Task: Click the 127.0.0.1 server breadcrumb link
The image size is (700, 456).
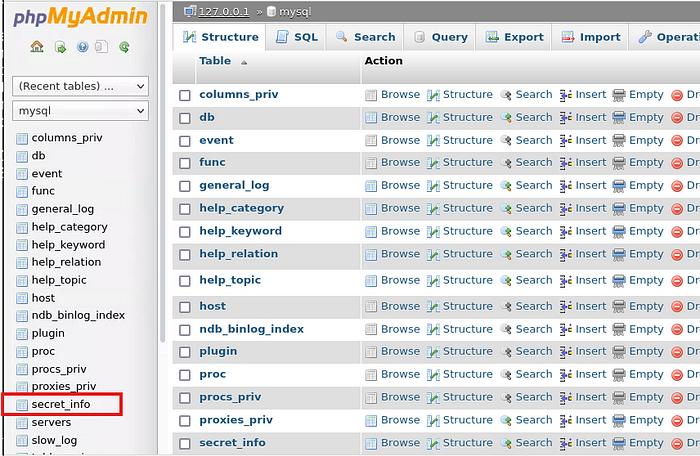Action: pyautogui.click(x=224, y=12)
